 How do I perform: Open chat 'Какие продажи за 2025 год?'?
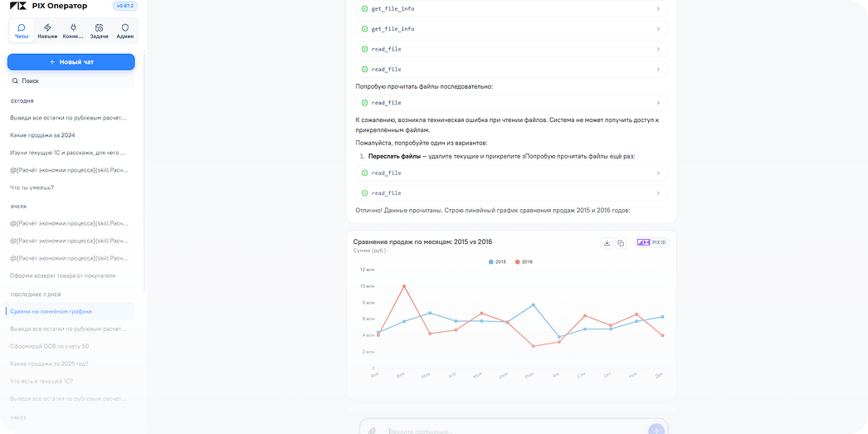click(49, 363)
